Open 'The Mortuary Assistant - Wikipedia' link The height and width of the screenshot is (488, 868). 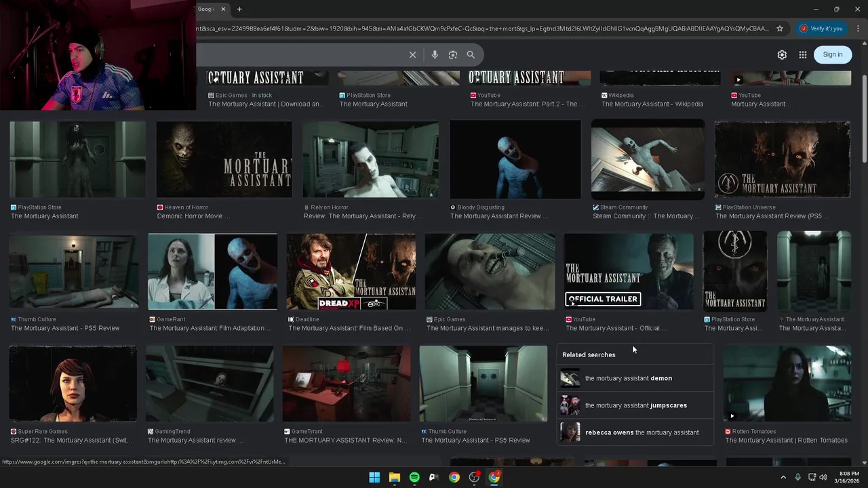(652, 104)
